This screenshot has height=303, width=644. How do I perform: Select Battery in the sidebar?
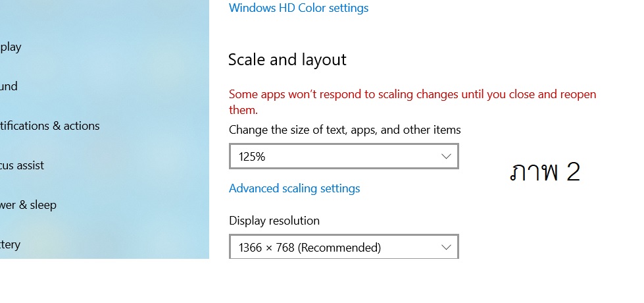coord(11,244)
